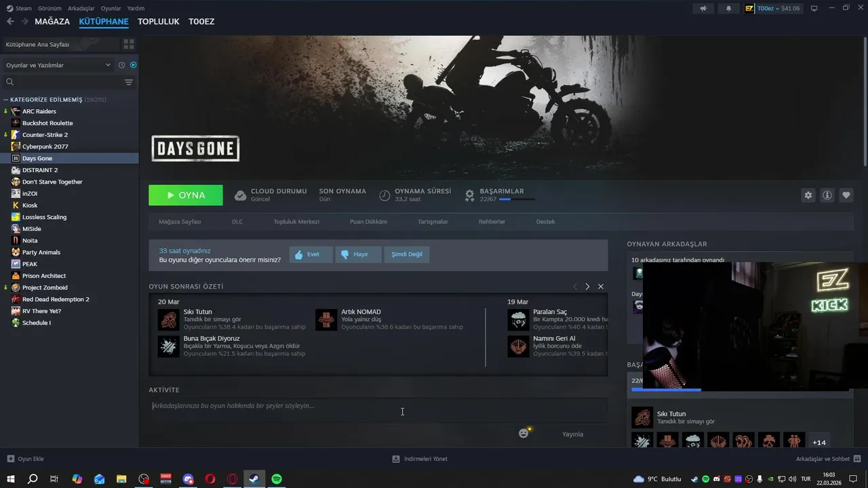The width and height of the screenshot is (868, 488).
Task: Click the play time clock icon
Action: 384,195
